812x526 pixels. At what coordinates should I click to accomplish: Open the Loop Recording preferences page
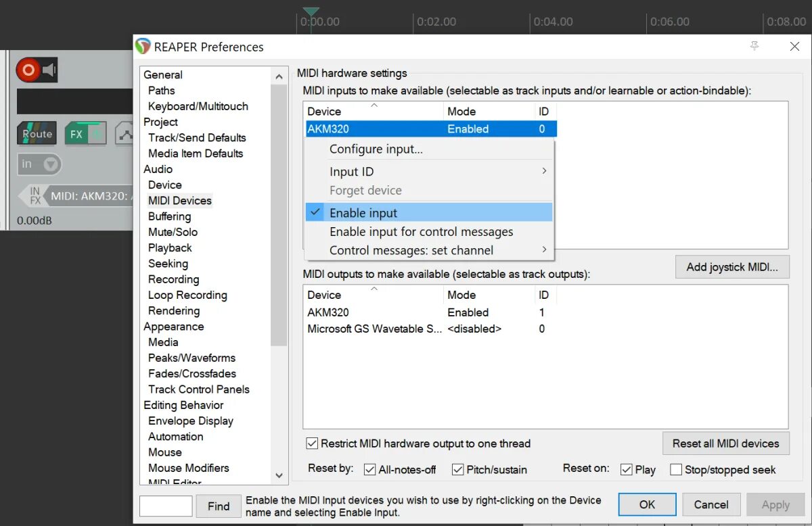(187, 295)
